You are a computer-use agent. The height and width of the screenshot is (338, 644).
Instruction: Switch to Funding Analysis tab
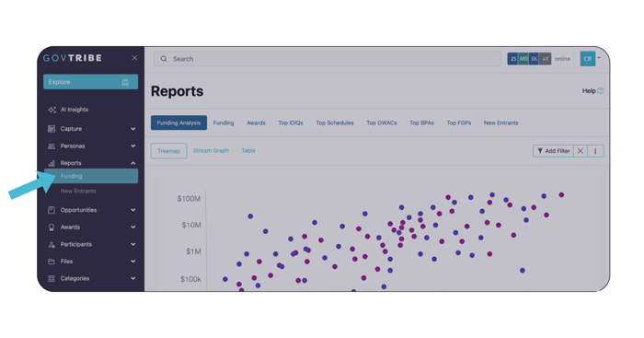coord(178,122)
